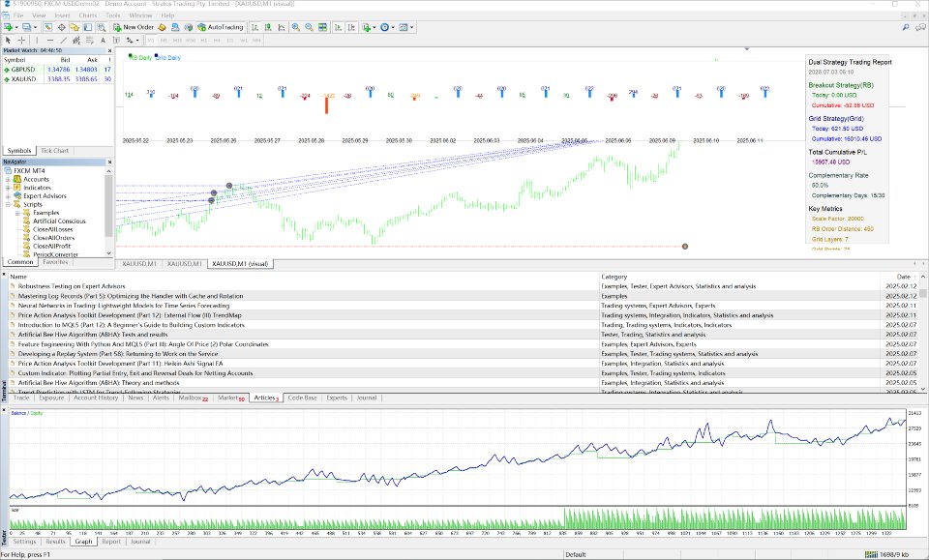Click the New Order toolbar button
This screenshot has height=560, width=929.
pos(134,28)
